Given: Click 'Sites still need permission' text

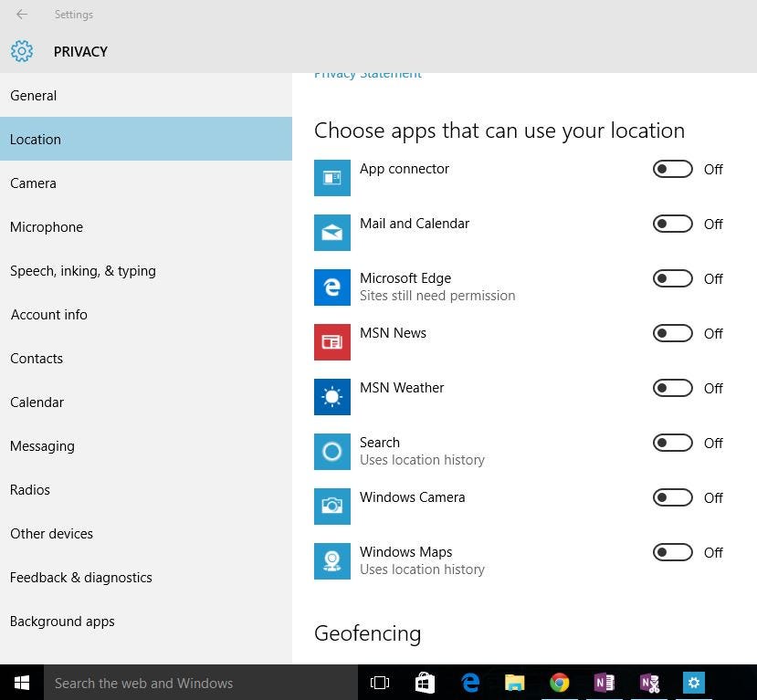Looking at the screenshot, I should point(437,296).
